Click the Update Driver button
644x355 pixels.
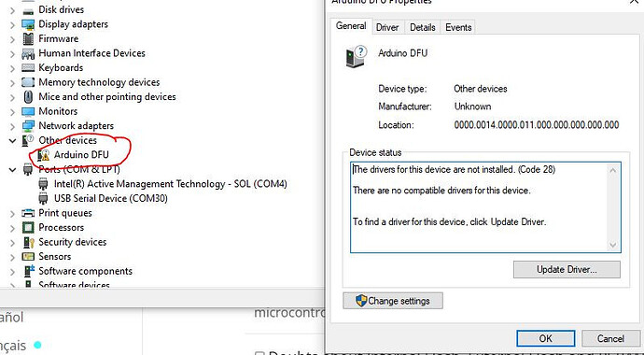pyautogui.click(x=567, y=270)
